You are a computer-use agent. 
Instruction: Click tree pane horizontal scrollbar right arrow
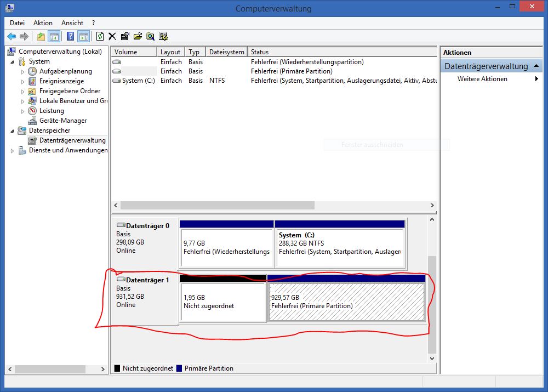103,370
